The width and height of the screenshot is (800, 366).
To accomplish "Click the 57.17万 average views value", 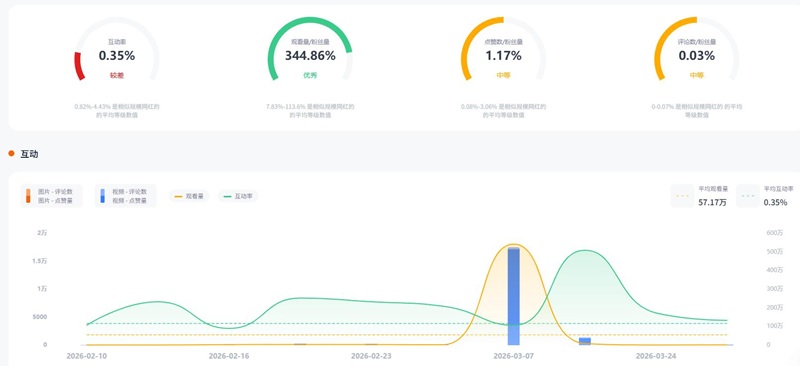I will [x=712, y=203].
